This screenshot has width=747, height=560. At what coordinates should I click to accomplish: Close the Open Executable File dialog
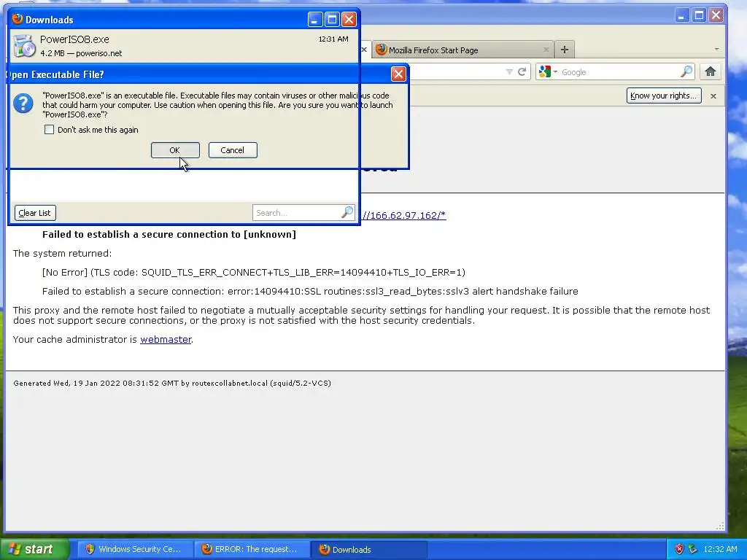[398, 74]
